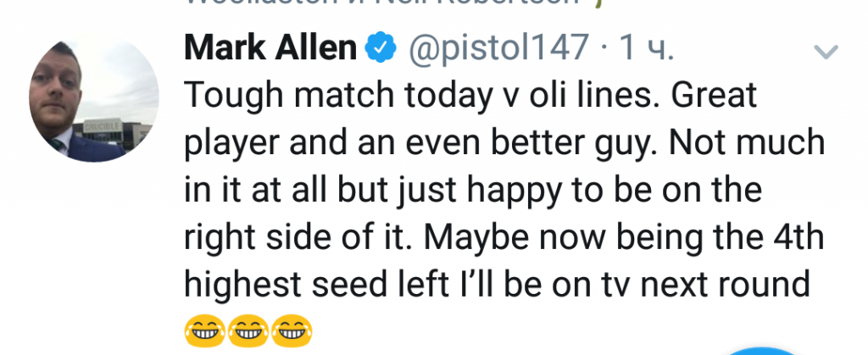This screenshot has height=355, width=868.
Task: Open the tweet options chevron menu
Action: (x=825, y=53)
